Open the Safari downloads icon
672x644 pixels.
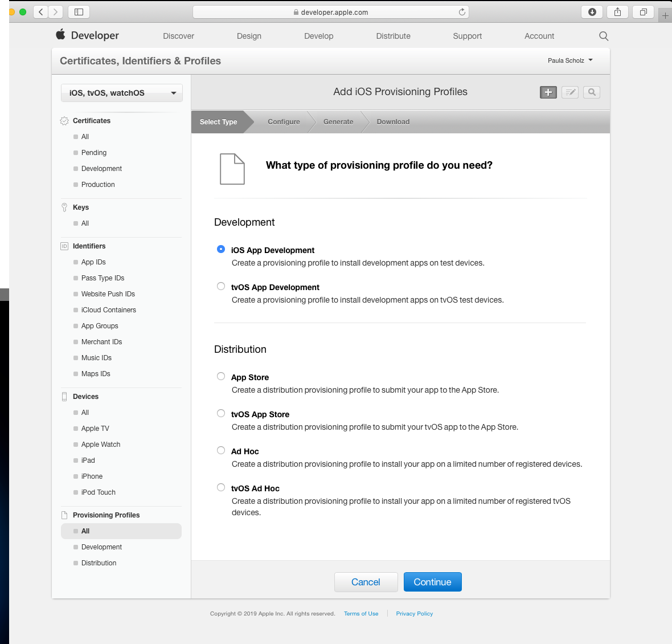tap(592, 12)
